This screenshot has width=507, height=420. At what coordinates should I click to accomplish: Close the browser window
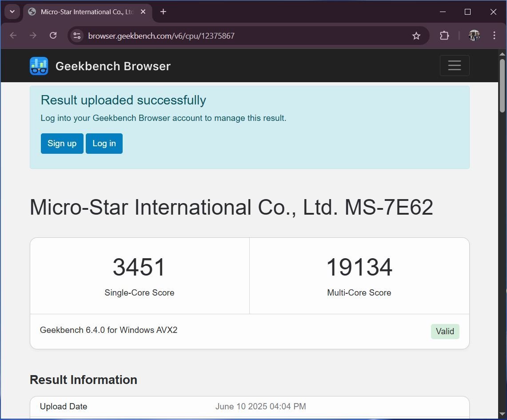coord(493,12)
